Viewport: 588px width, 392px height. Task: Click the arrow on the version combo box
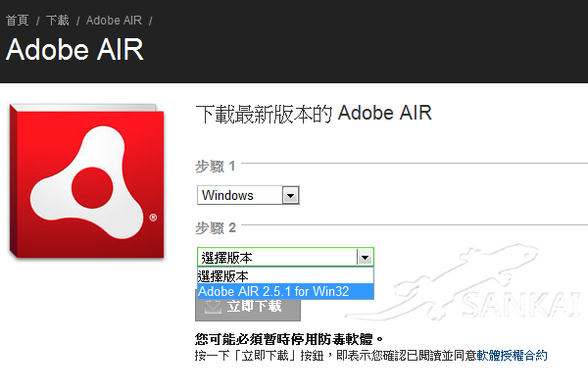point(365,258)
